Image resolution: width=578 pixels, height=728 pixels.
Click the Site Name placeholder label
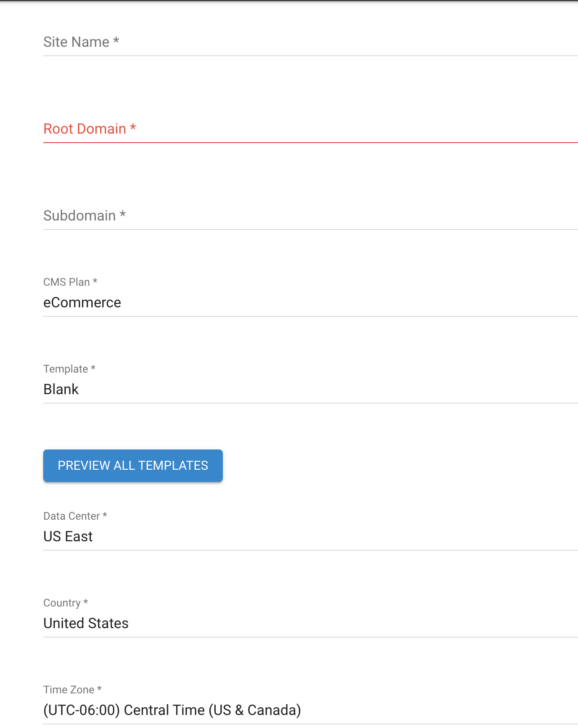tap(81, 42)
